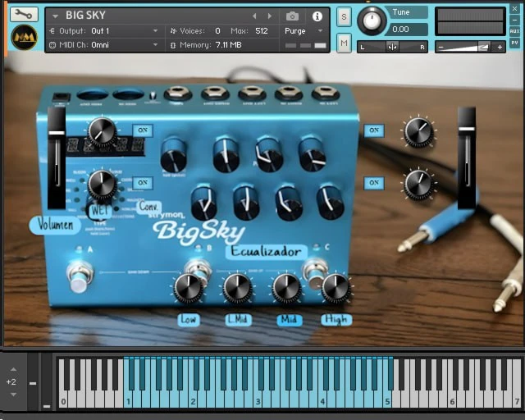Toggle the upper right-side ON button

(x=374, y=130)
